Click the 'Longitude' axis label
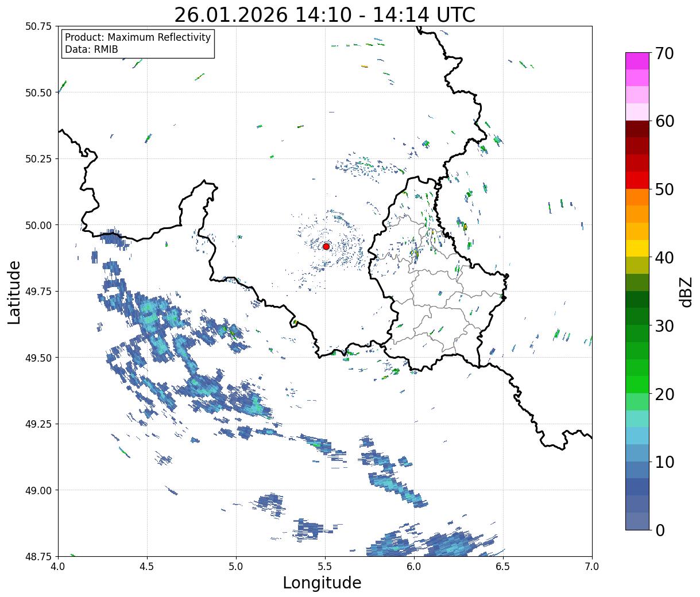This screenshot has height=597, width=700. coord(322,583)
